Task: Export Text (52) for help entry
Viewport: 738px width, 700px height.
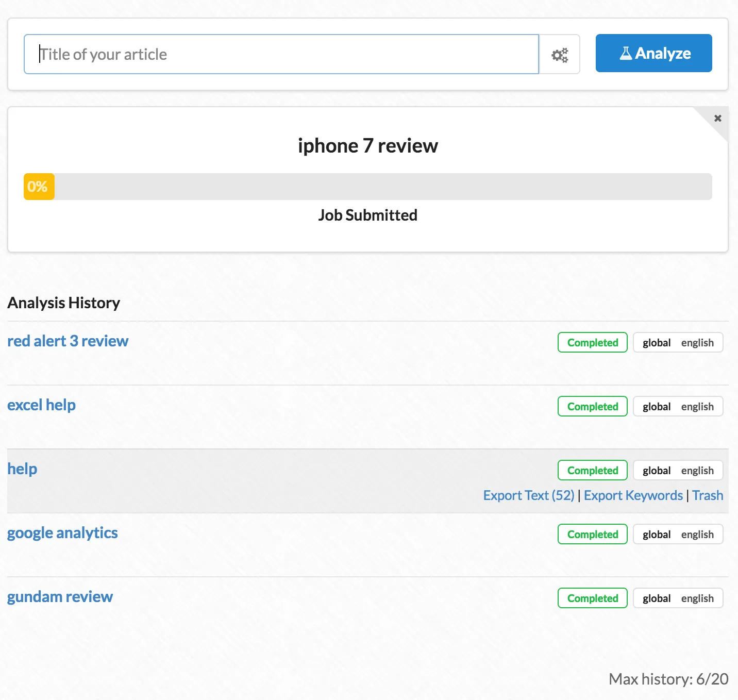Action: point(529,495)
